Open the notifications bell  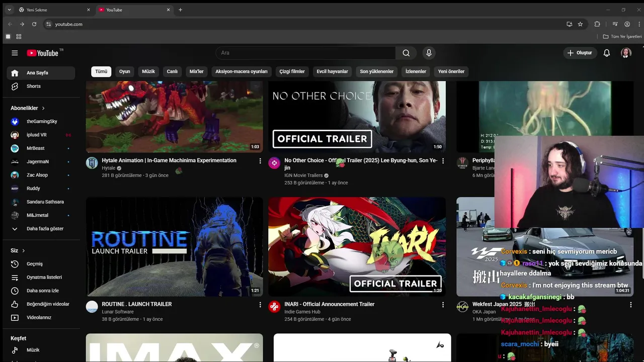pyautogui.click(x=607, y=53)
